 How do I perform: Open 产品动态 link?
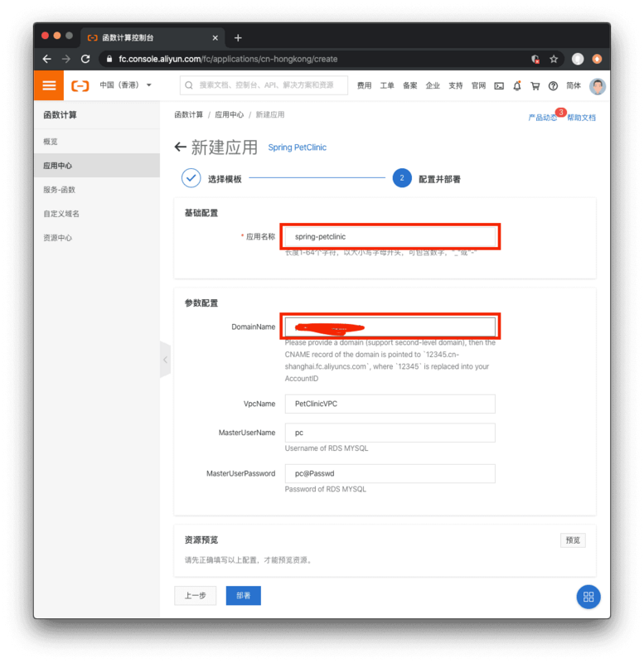coord(543,118)
